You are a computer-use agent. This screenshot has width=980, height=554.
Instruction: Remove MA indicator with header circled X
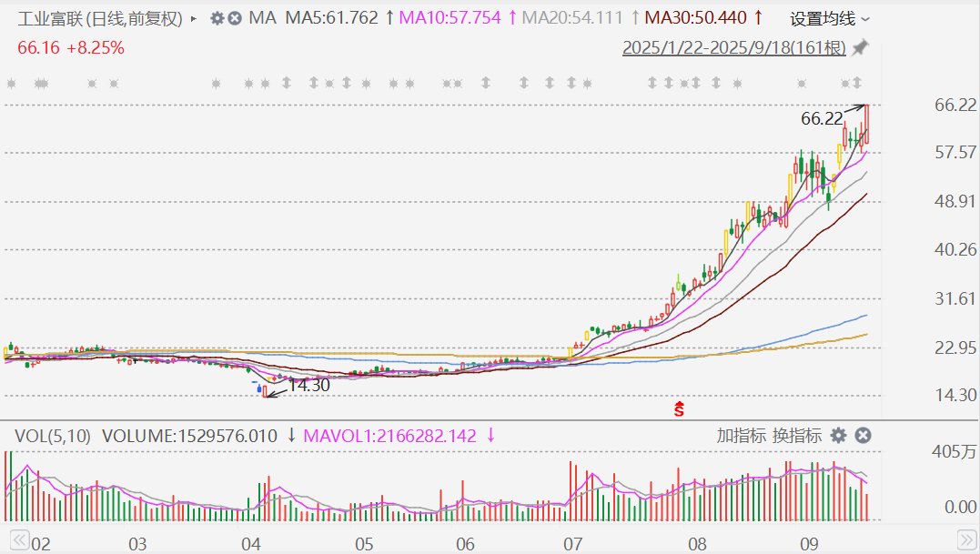click(235, 18)
